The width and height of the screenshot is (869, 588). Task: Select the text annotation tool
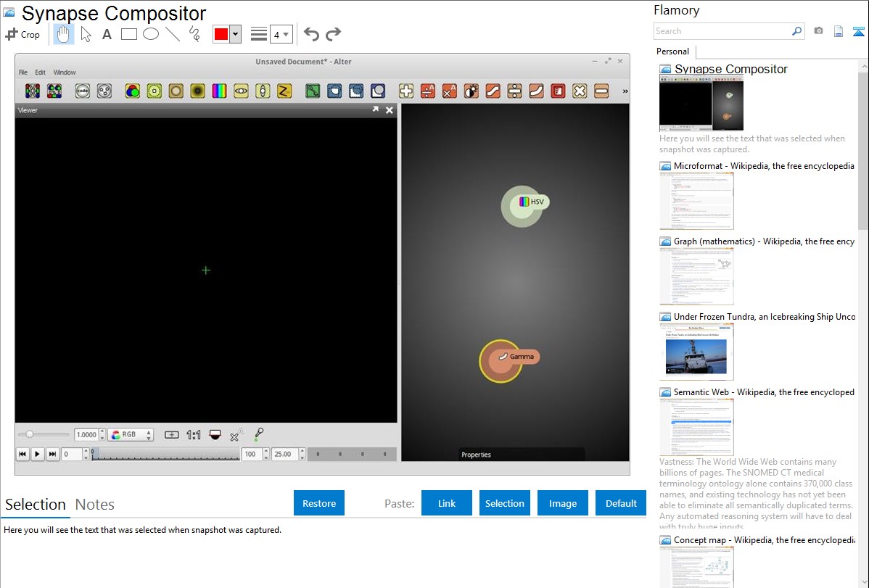tap(107, 34)
